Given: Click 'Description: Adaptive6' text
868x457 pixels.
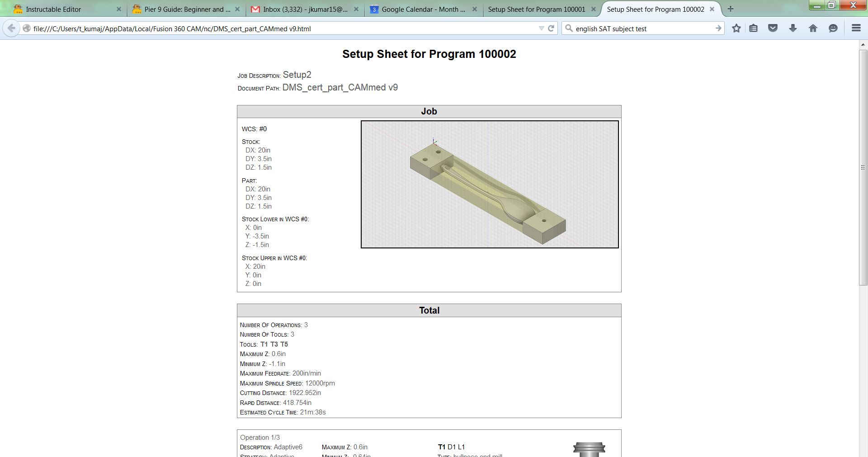Looking at the screenshot, I should pos(271,447).
